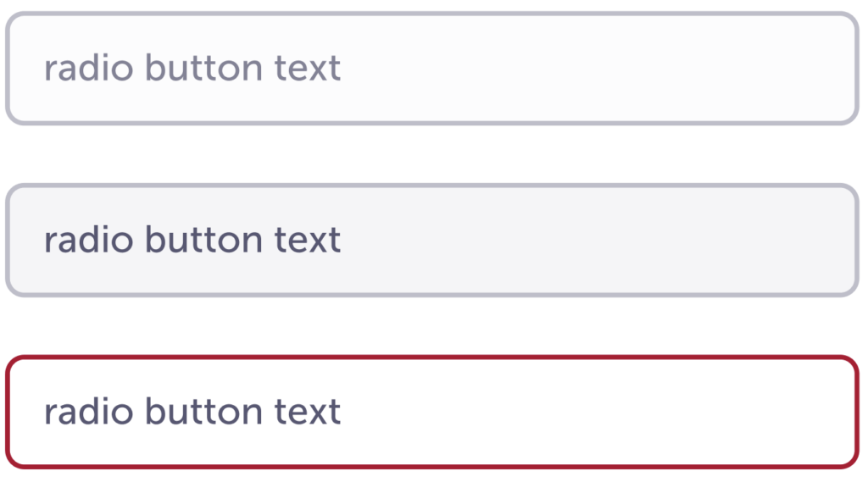Pick the disabled-looking radio button at the top
Screen dimensions: 868x482
[432, 69]
